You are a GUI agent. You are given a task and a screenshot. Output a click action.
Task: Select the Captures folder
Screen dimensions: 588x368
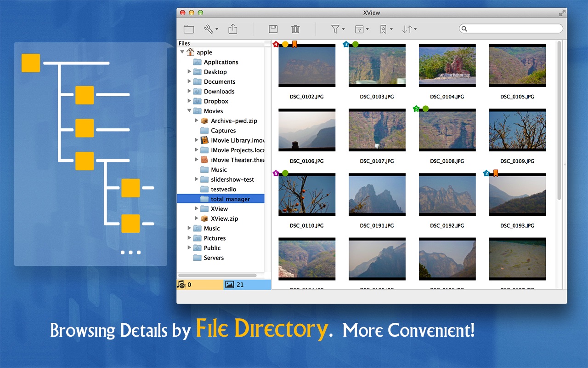[223, 131]
